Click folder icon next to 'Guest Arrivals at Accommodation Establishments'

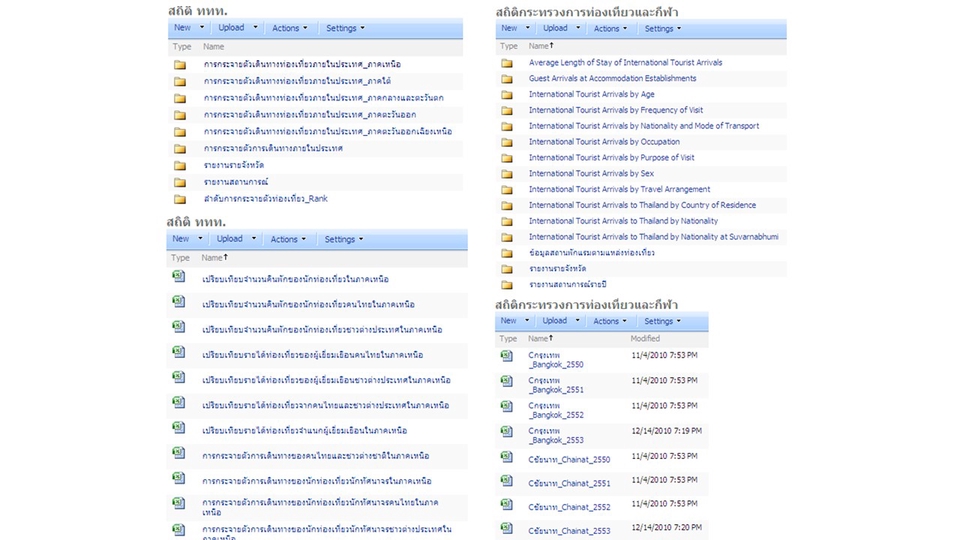point(507,79)
